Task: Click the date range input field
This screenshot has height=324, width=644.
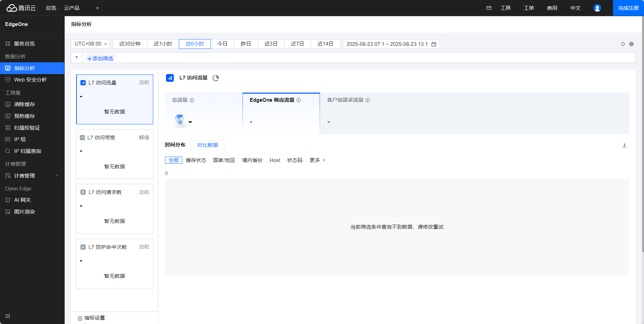Action: coord(391,44)
